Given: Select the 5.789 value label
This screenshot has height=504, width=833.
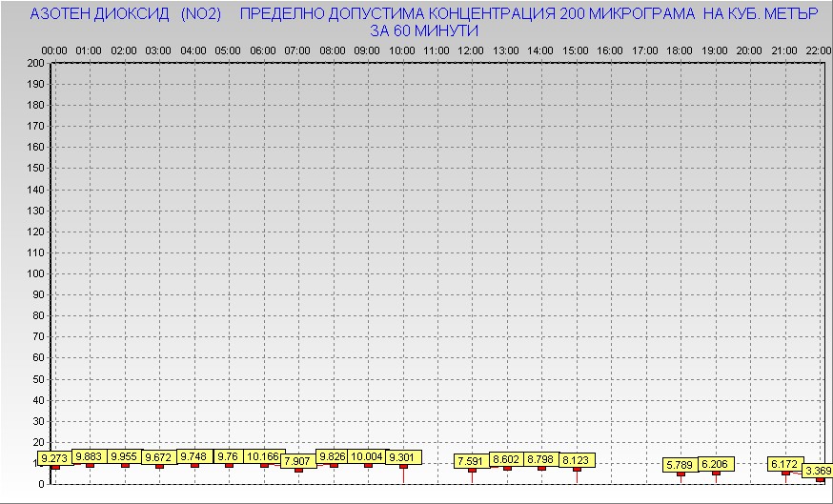Looking at the screenshot, I should click(681, 465).
